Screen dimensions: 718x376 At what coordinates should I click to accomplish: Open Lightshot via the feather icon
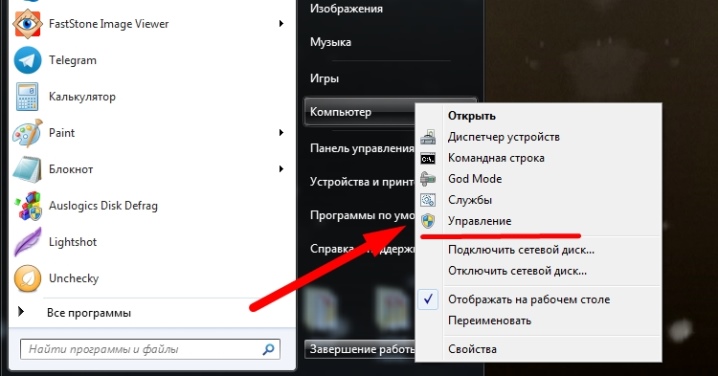click(x=27, y=242)
